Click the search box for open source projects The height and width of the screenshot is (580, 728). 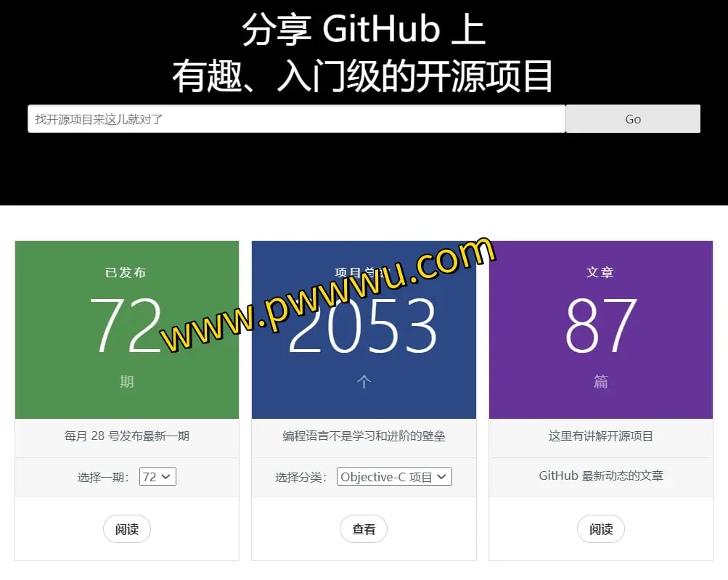click(x=296, y=119)
